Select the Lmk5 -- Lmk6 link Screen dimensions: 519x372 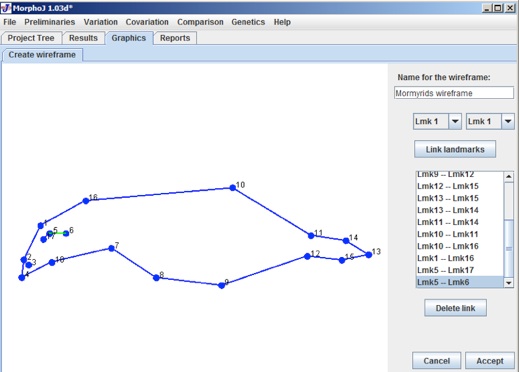click(460, 282)
